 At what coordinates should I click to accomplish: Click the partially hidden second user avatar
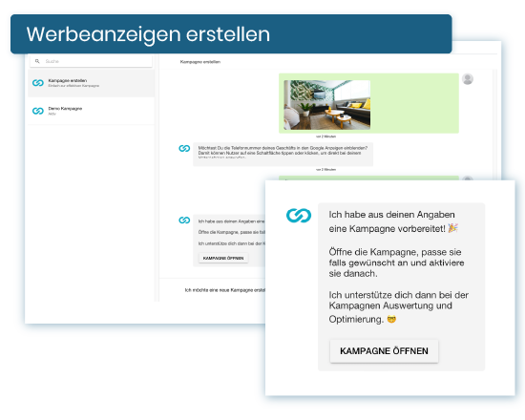coord(468,178)
